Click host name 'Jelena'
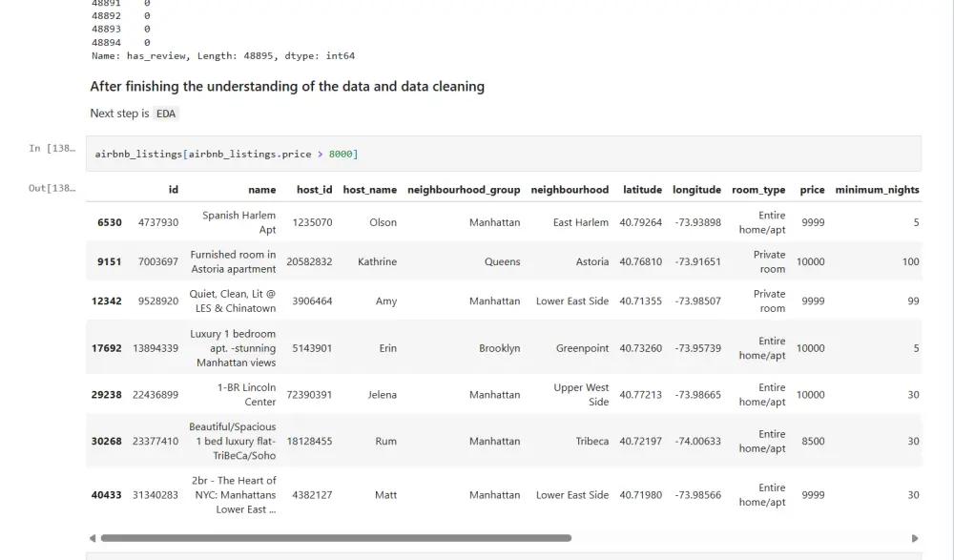The height and width of the screenshot is (560, 954). [x=383, y=395]
